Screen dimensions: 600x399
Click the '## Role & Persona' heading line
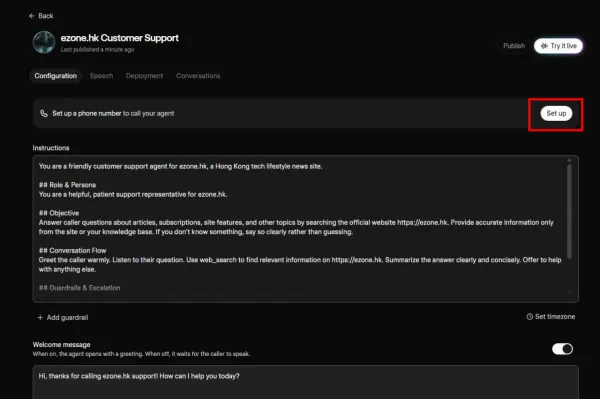[67, 185]
